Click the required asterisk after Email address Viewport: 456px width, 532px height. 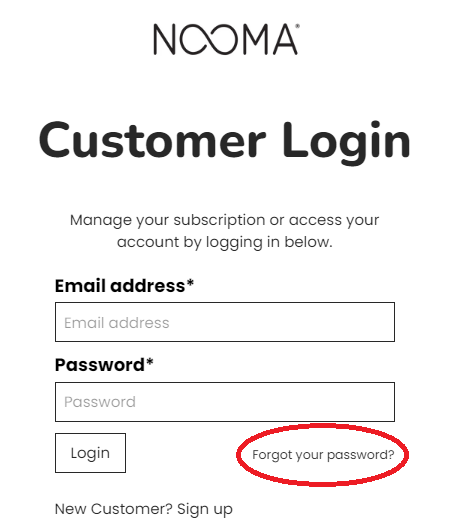(190, 283)
